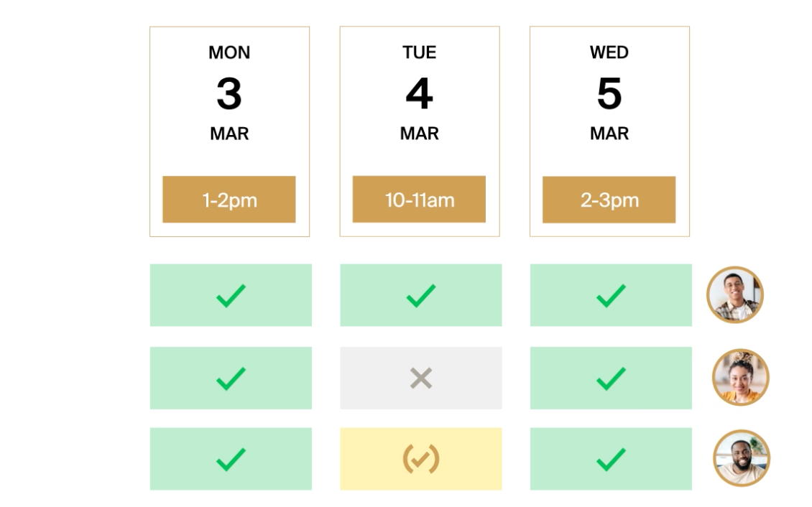Open the Monday 3 March date card
This screenshot has width=812, height=507.
click(x=229, y=93)
